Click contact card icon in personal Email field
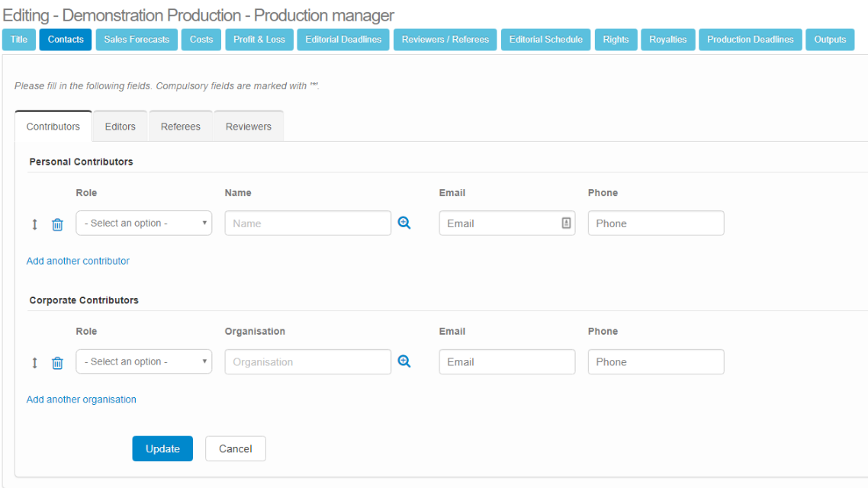Image resolution: width=868 pixels, height=488 pixels. pyautogui.click(x=566, y=223)
